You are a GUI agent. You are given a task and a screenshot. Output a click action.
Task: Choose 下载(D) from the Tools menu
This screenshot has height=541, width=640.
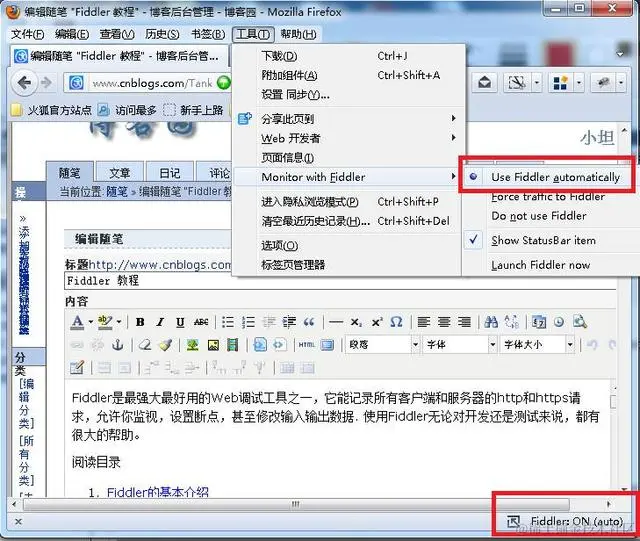tap(348, 56)
